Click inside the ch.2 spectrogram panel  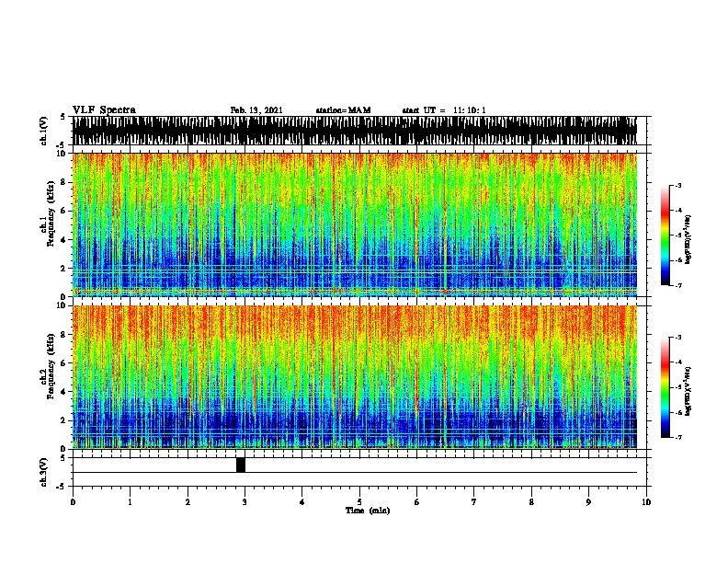coord(355,377)
